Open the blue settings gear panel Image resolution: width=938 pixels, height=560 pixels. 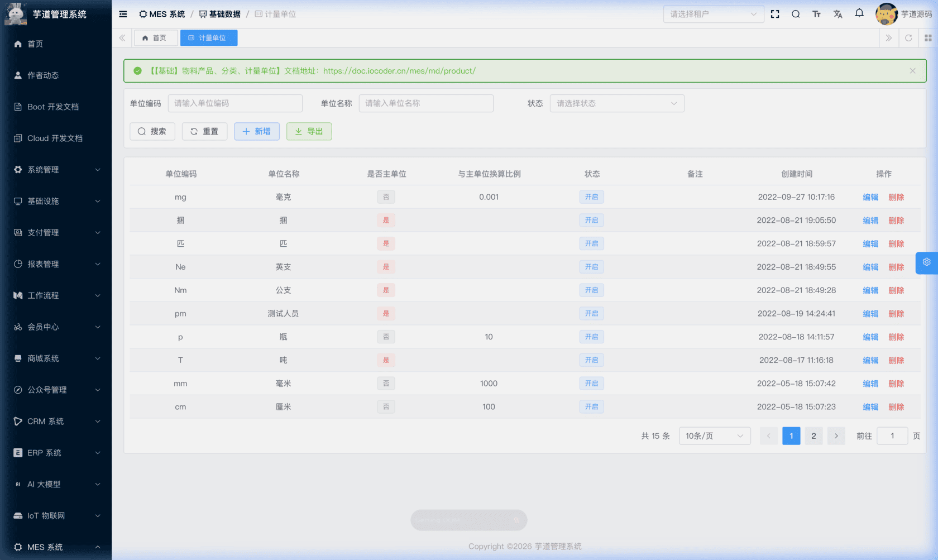pos(926,262)
